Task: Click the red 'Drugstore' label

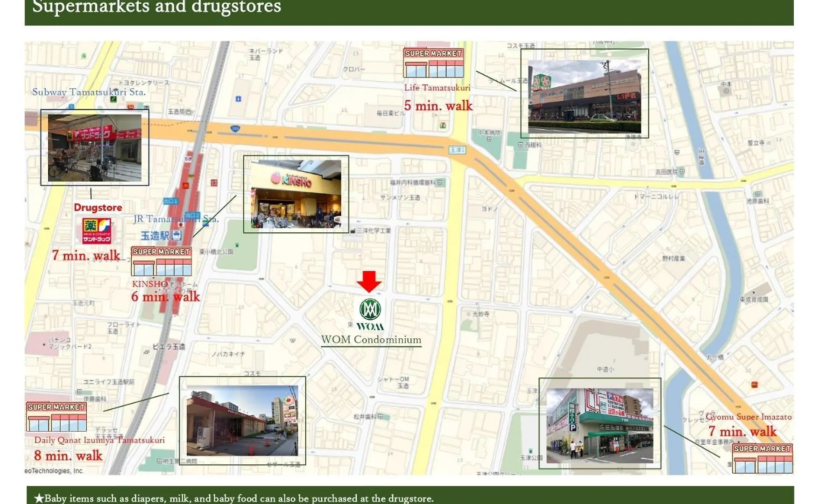Action: tap(98, 207)
